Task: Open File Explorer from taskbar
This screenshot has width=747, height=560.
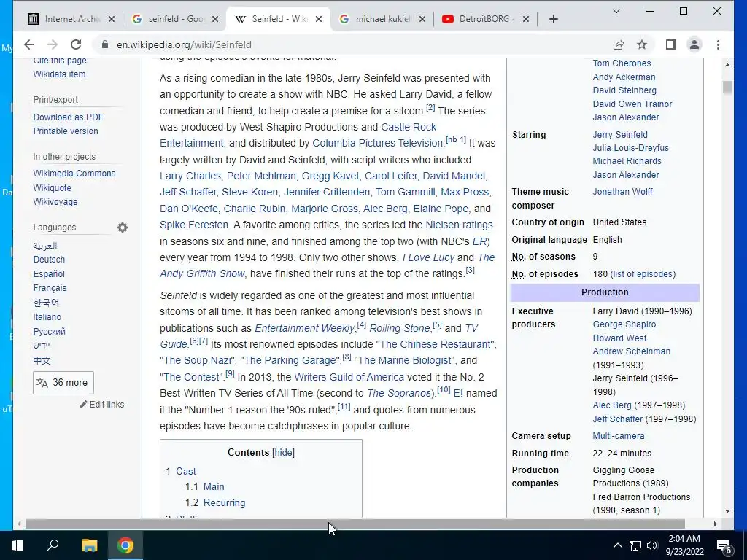Action: pos(89,545)
